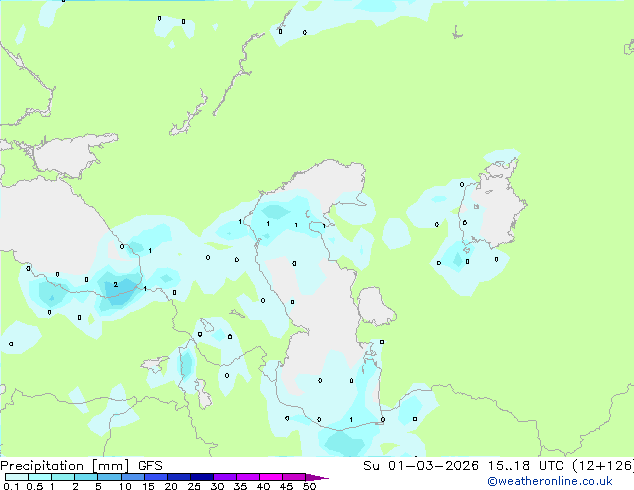Click the legend label '40'
This screenshot has height=490, width=634.
[263, 486]
